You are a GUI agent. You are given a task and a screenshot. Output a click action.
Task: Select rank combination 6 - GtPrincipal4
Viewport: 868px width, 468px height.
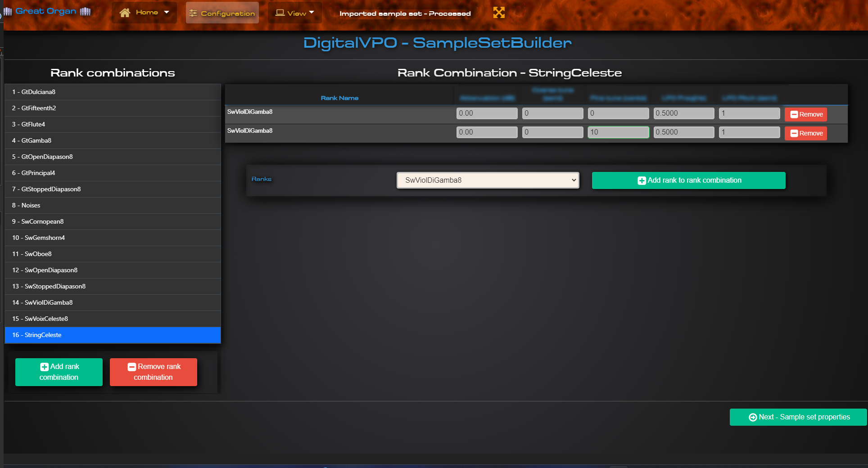113,173
